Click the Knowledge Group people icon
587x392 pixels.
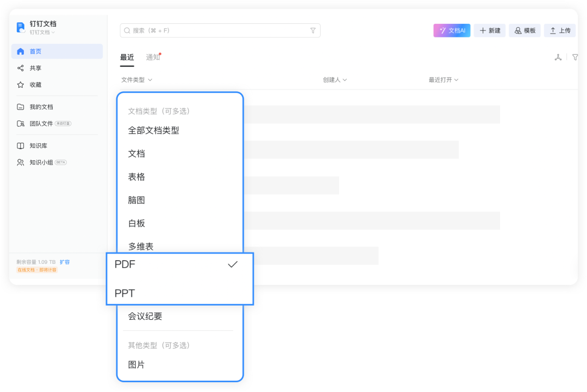(21, 162)
